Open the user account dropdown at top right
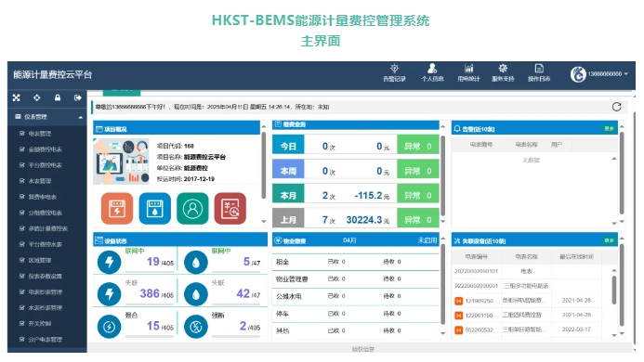This screenshot has height=362, width=644. tap(599, 74)
